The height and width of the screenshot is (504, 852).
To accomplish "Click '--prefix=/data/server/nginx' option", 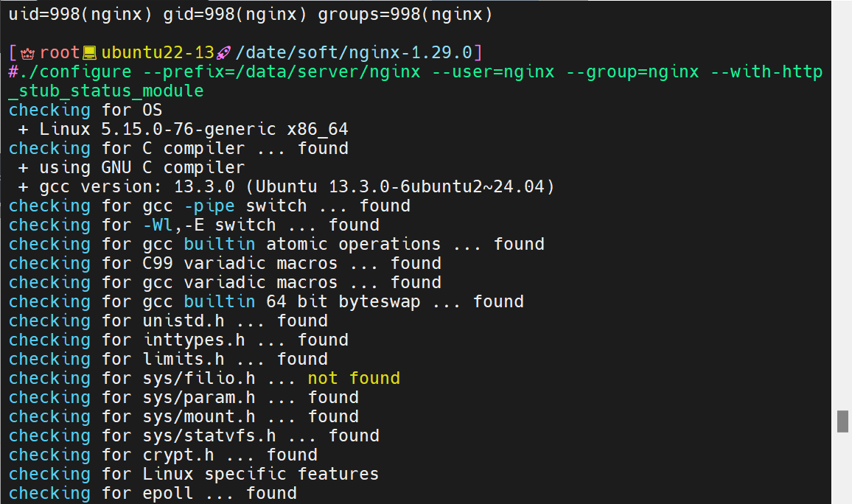I will click(x=282, y=71).
